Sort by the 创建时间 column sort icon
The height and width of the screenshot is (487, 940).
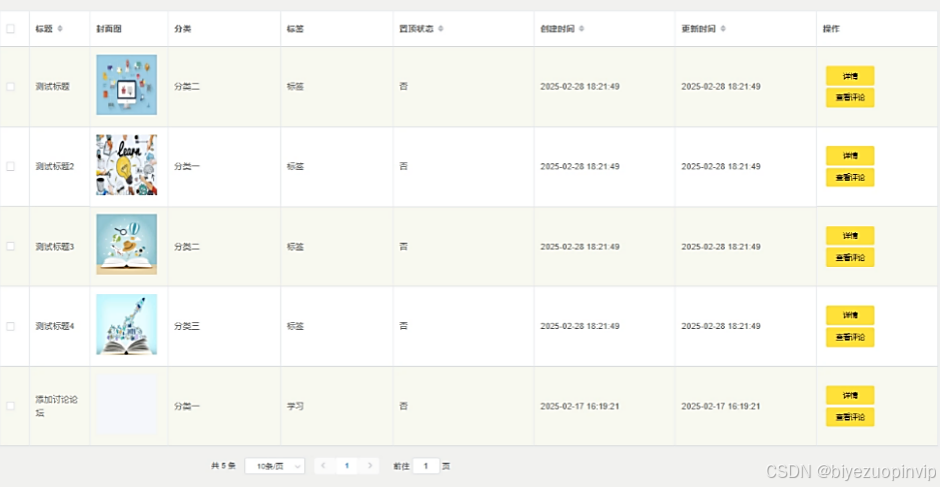click(x=582, y=29)
